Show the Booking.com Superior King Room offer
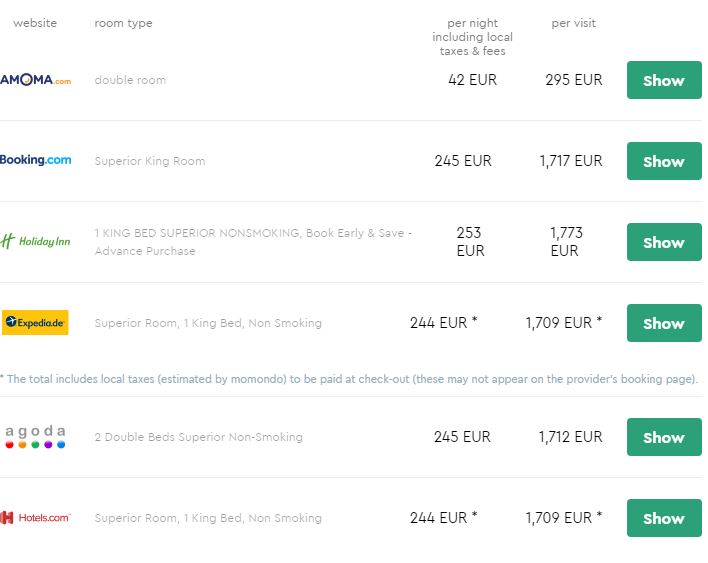 coord(664,161)
